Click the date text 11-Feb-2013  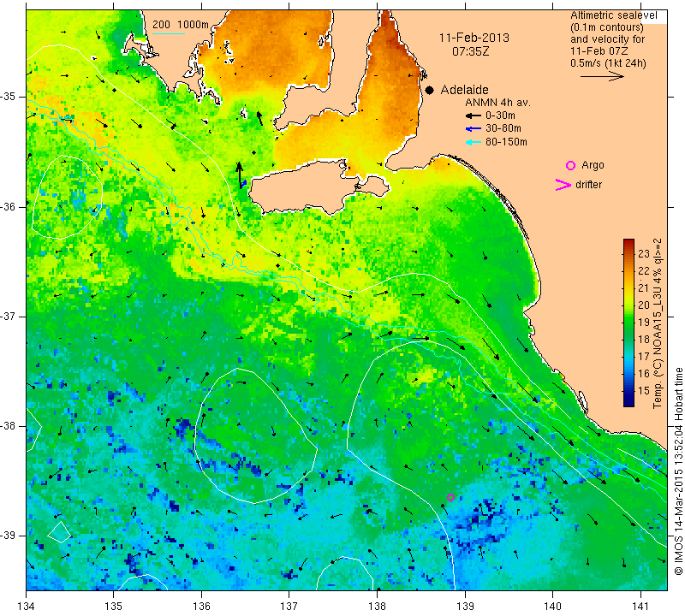pyautogui.click(x=474, y=38)
